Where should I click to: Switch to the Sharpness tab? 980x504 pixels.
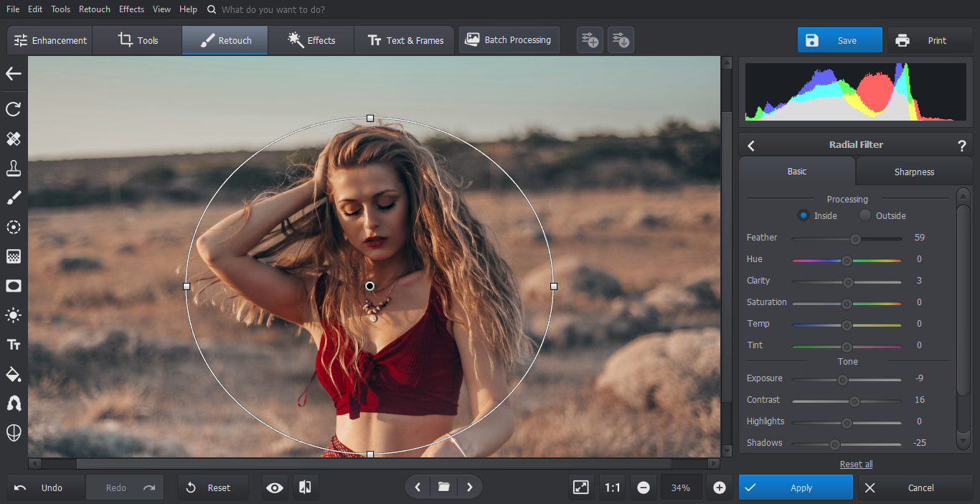click(913, 172)
